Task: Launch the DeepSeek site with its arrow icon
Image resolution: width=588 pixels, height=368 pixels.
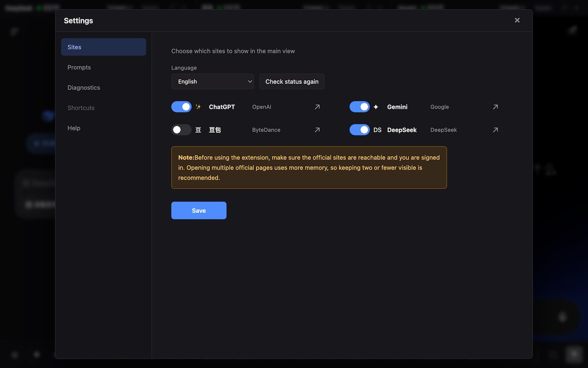Action: pyautogui.click(x=495, y=130)
